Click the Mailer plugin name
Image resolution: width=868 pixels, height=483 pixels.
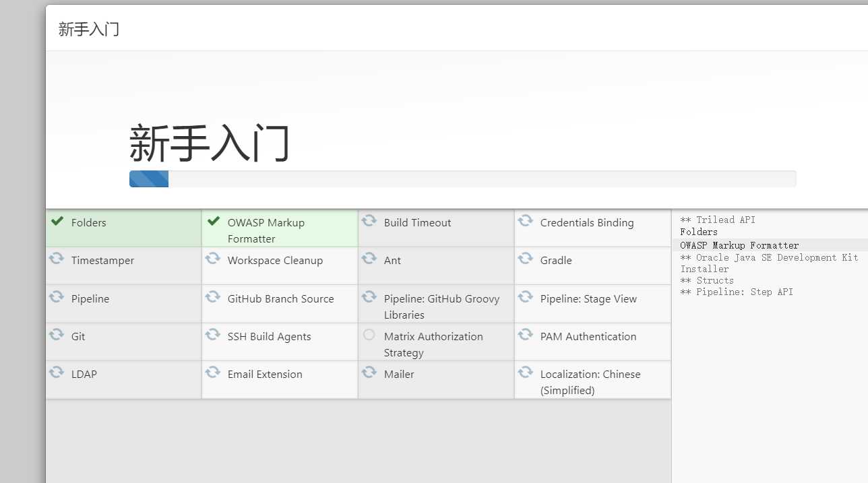[399, 375]
